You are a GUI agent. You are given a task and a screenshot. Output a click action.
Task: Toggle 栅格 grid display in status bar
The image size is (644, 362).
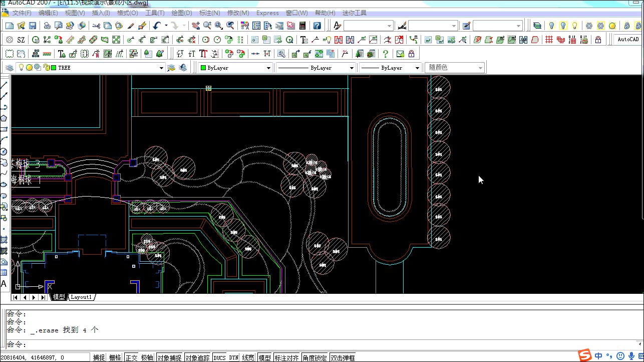tap(115, 357)
